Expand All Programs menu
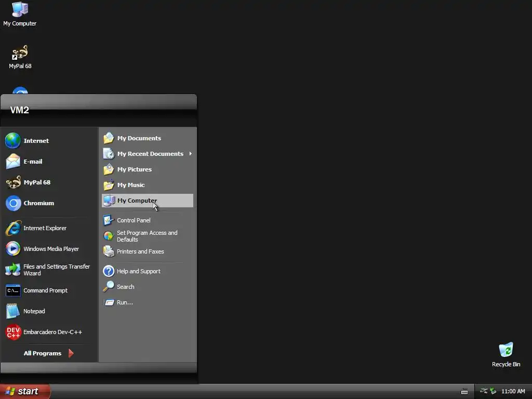Screen dimensions: 532x399 pos(48,353)
